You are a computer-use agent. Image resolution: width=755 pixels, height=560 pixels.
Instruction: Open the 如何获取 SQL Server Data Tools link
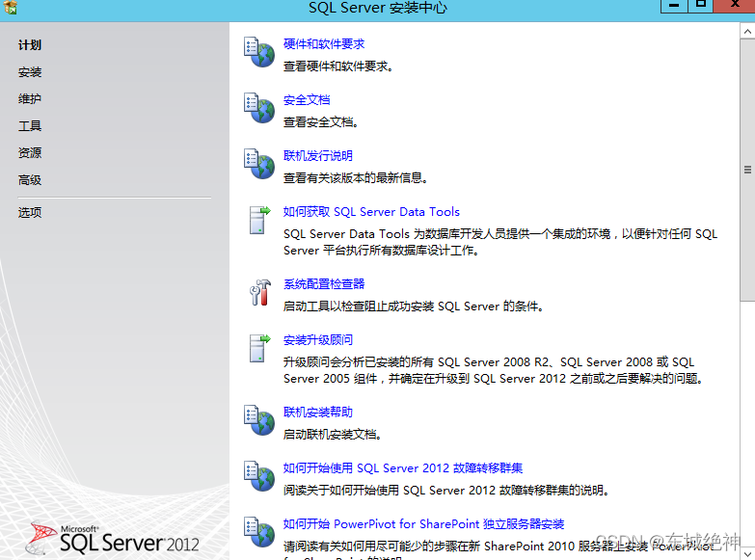[x=371, y=212]
